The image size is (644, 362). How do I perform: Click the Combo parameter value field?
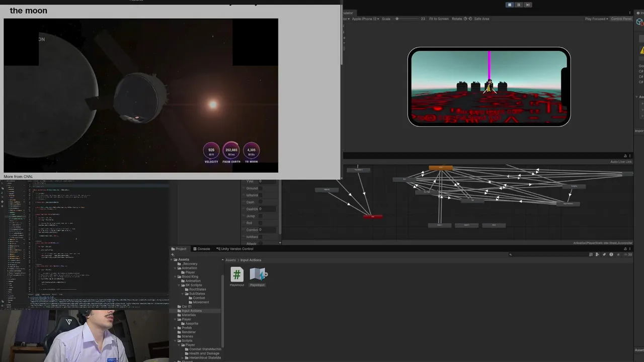click(267, 230)
